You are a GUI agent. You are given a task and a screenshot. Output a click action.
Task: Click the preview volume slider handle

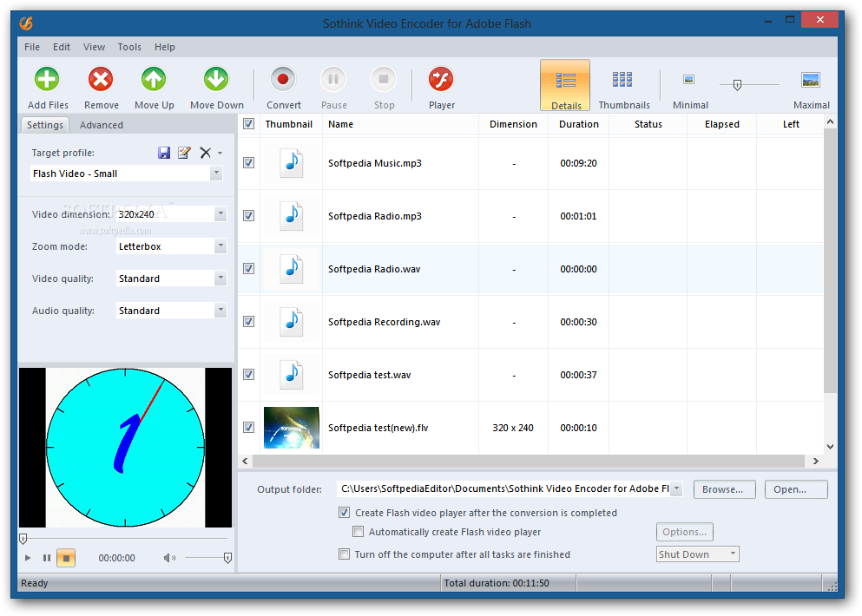227,558
